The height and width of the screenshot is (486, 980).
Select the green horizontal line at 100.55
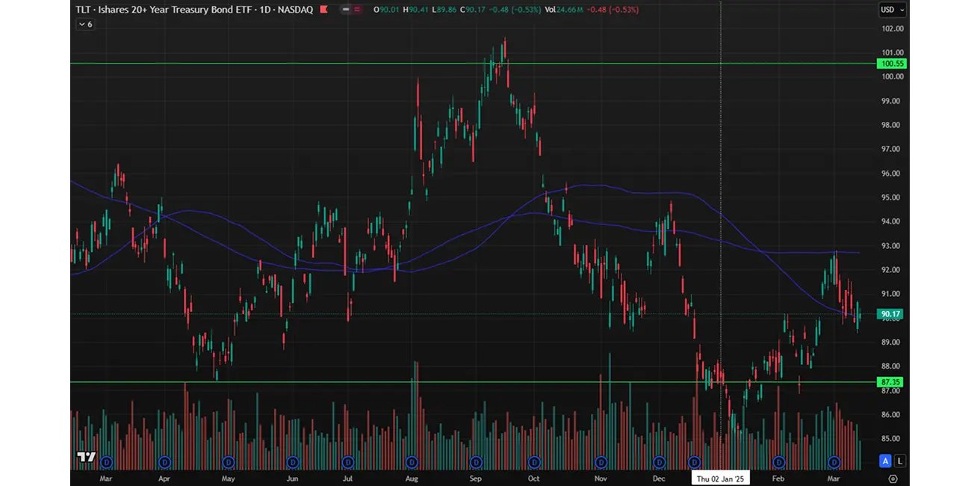pyautogui.click(x=472, y=64)
